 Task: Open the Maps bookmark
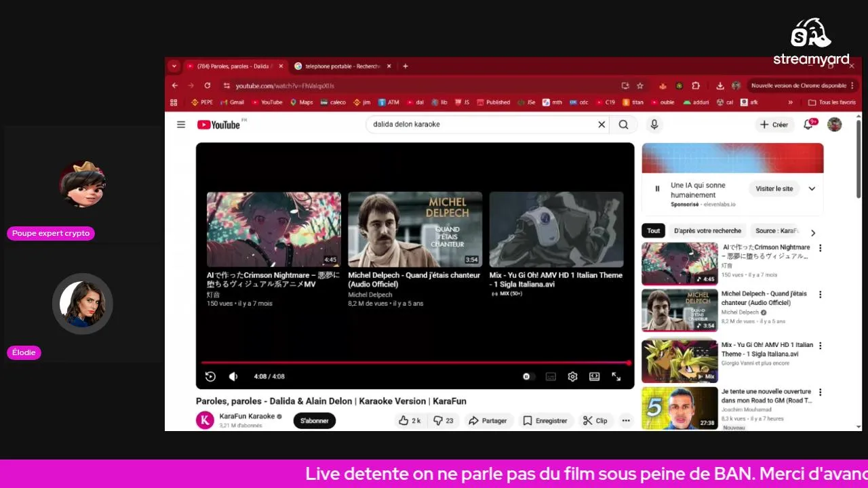[x=302, y=102]
